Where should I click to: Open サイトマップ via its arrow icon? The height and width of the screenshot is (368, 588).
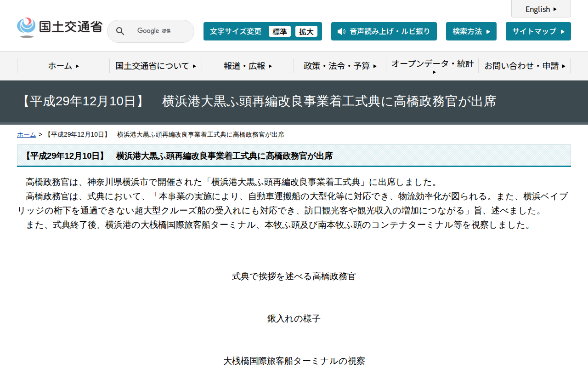[x=563, y=31]
